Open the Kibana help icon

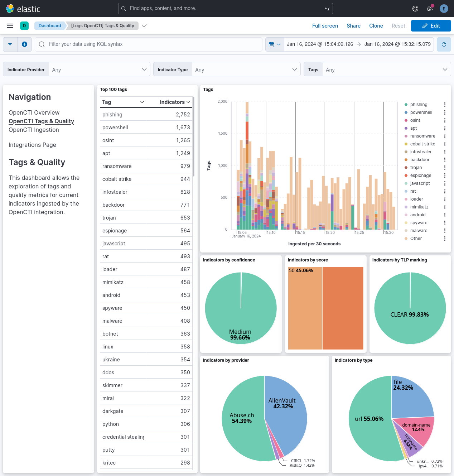[415, 8]
